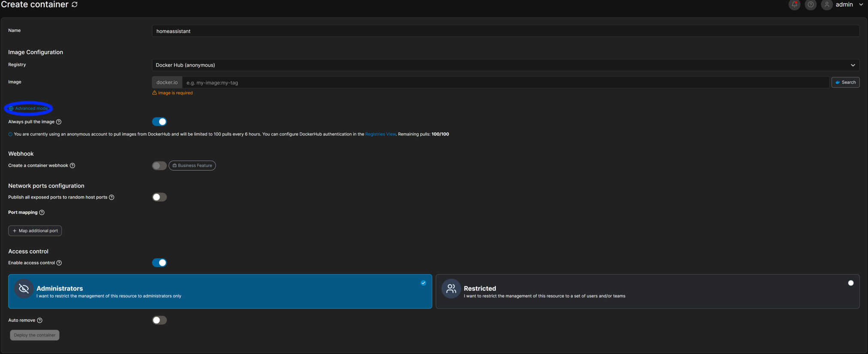Click help icon next to Enable access control
Screen dimensions: 868x354
pyautogui.click(x=59, y=263)
